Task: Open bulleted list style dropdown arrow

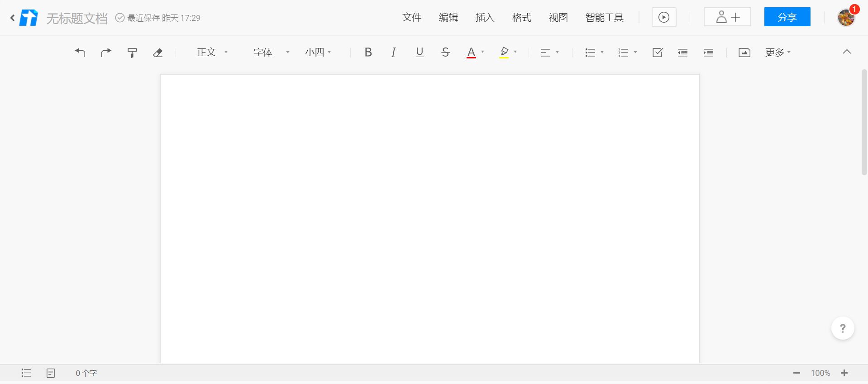Action: [602, 52]
